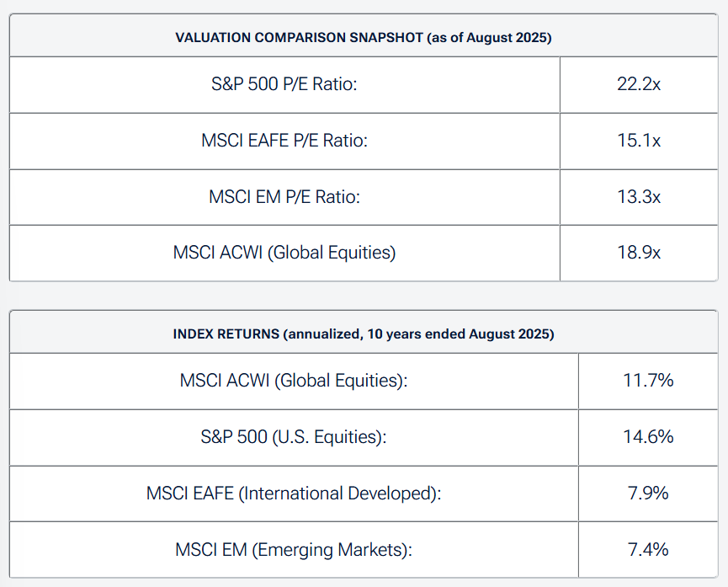Screen dimensions: 728x587
Task: Click the 14.6% return value
Action: tap(648, 437)
